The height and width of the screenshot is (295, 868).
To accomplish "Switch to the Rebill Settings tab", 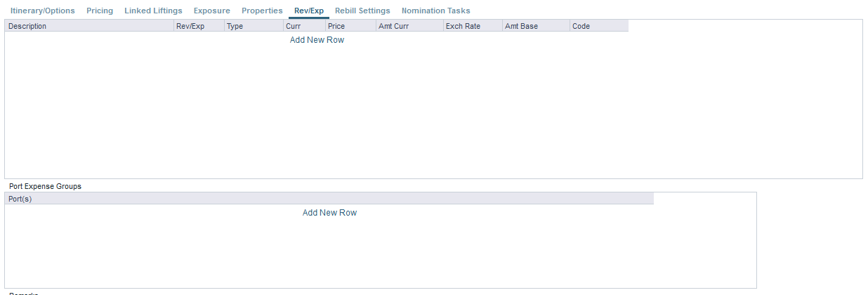I will point(362,11).
